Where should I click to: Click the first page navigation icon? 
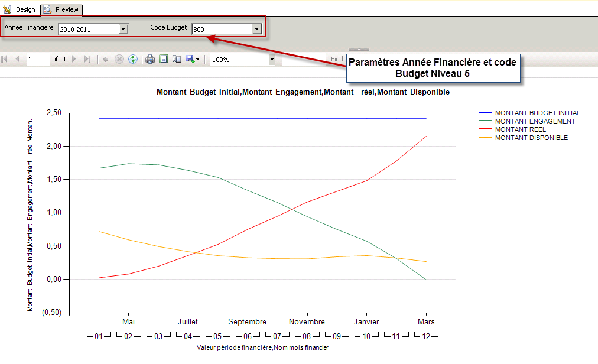click(5, 59)
